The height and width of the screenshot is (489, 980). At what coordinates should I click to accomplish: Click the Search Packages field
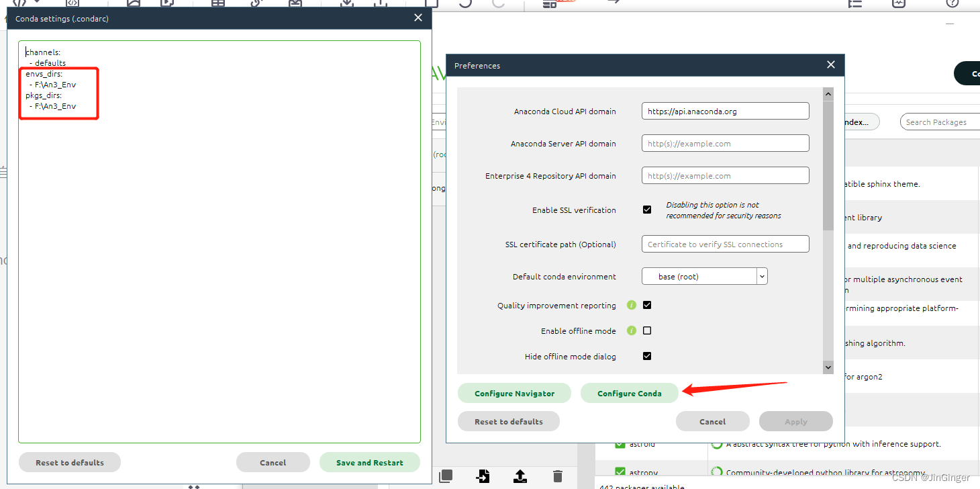pos(940,122)
